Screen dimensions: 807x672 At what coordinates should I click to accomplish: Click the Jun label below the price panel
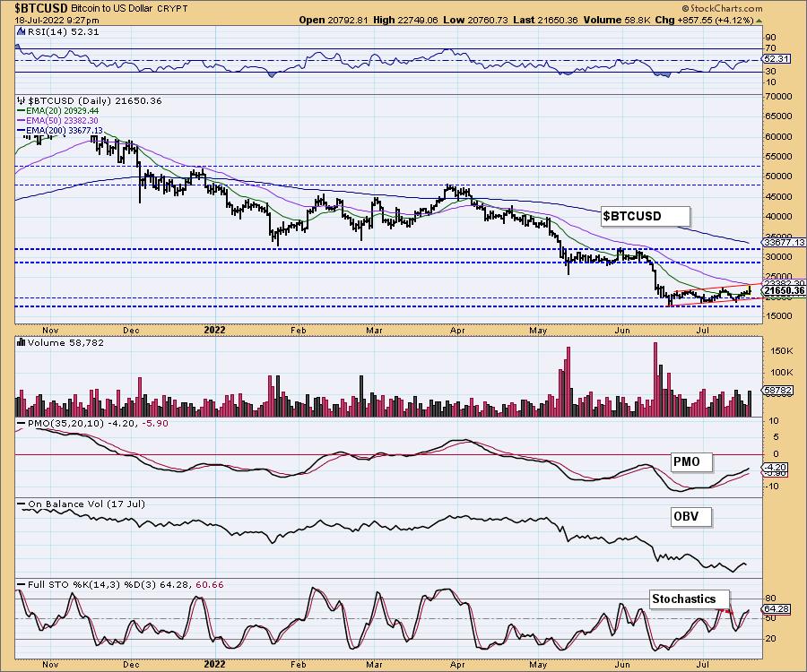tap(622, 330)
